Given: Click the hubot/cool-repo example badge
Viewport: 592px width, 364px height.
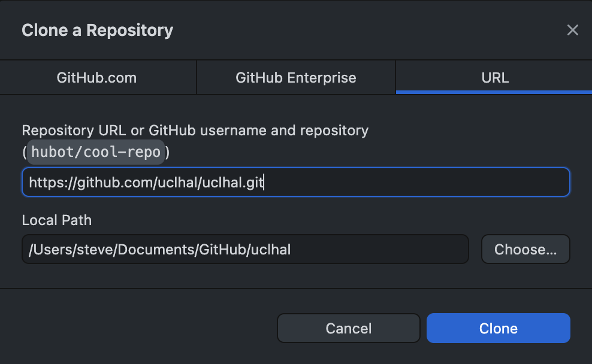Looking at the screenshot, I should coord(95,151).
